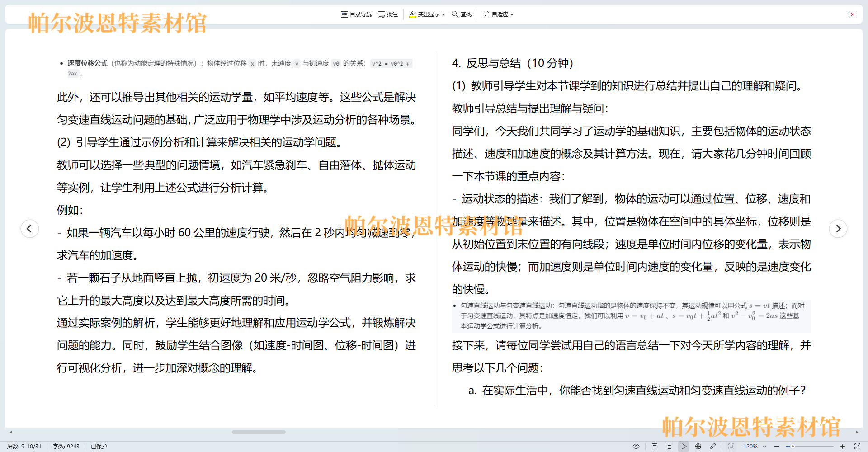Click the left scroll arrow of horizontal scrollbar

tap(11, 432)
